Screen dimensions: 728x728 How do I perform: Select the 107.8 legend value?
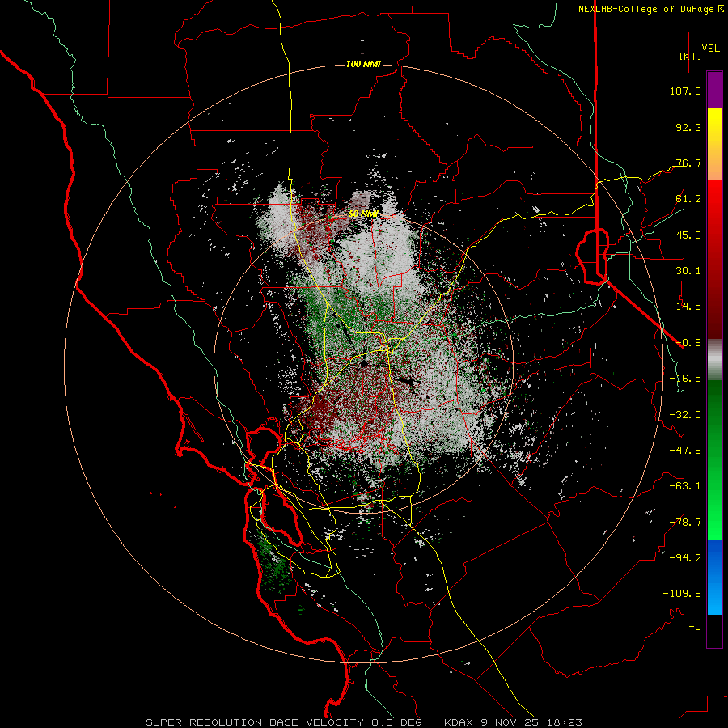[685, 91]
